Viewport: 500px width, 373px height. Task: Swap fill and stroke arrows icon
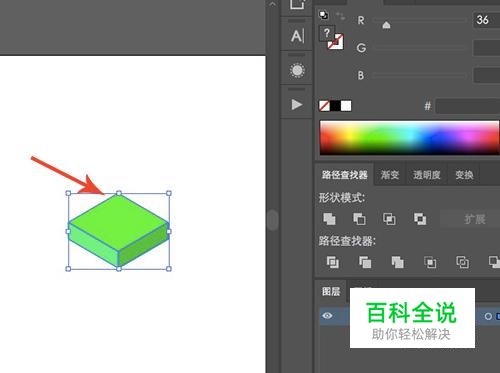[x=340, y=16]
